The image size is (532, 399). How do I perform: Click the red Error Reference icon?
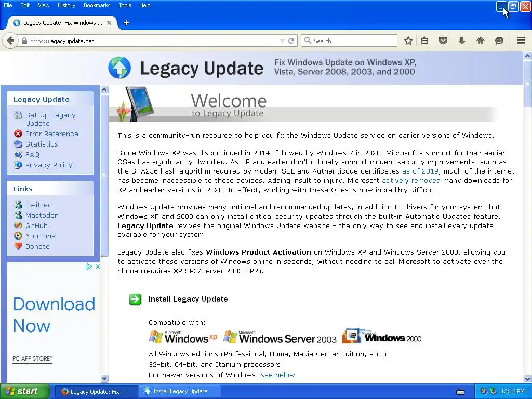coord(18,134)
